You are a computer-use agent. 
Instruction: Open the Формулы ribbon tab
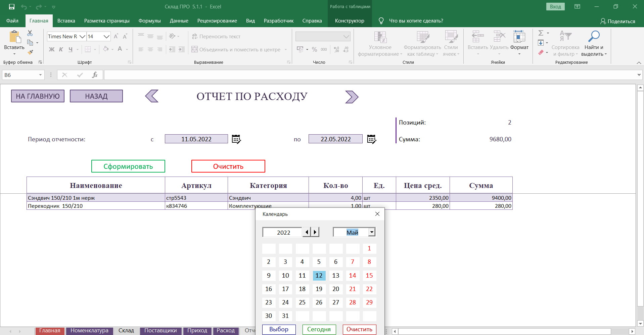coord(149,21)
